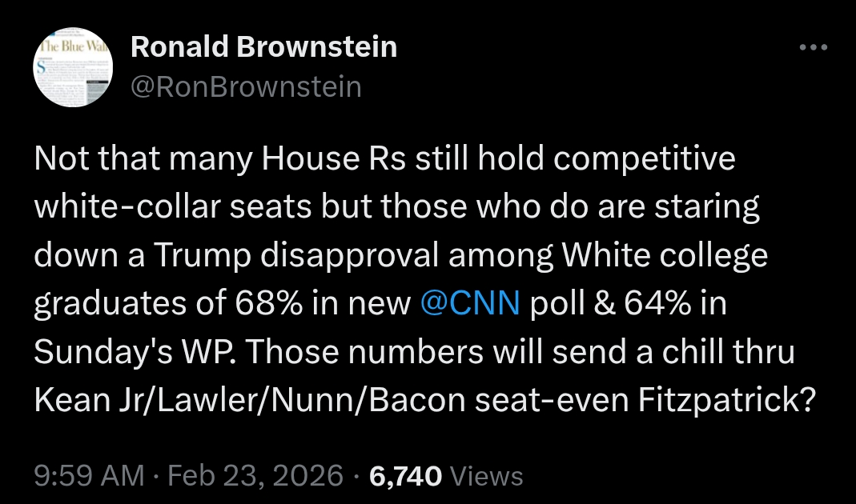This screenshot has width=856, height=504.
Task: Open the three-dot more options menu
Action: tap(814, 48)
